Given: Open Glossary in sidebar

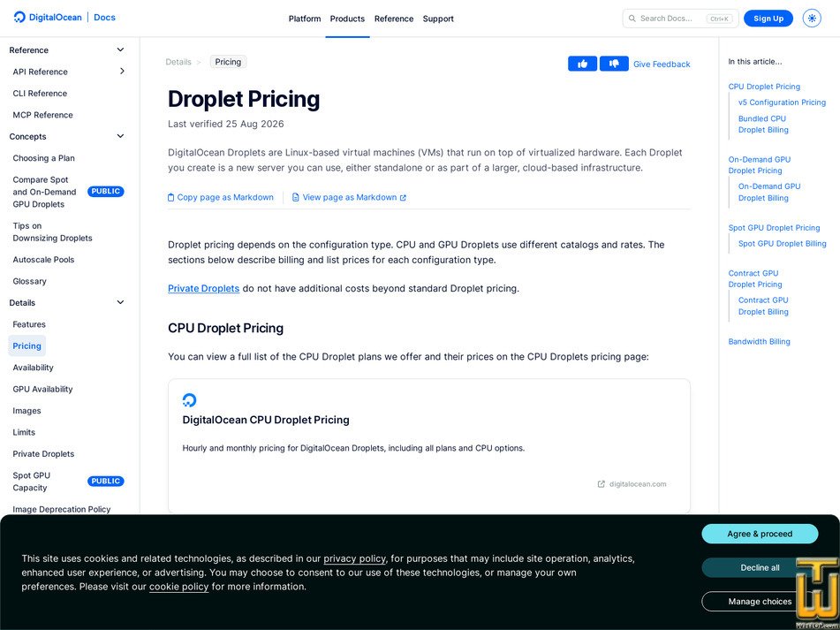Looking at the screenshot, I should coord(29,281).
